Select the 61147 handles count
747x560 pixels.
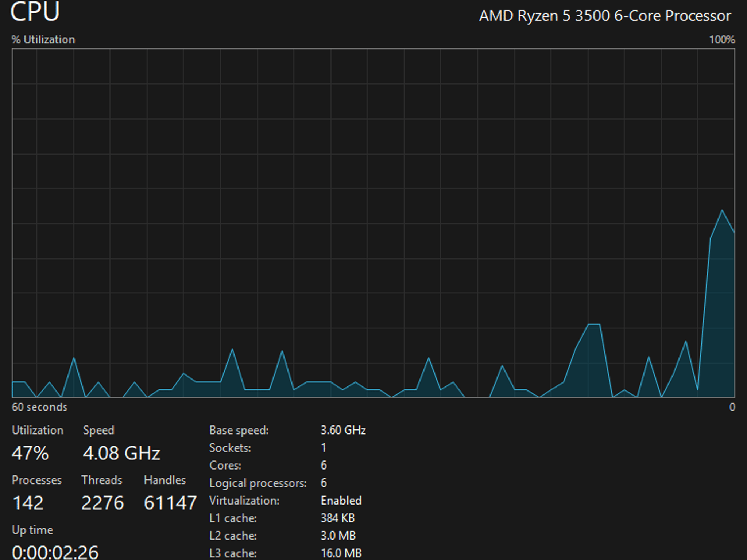(x=170, y=503)
